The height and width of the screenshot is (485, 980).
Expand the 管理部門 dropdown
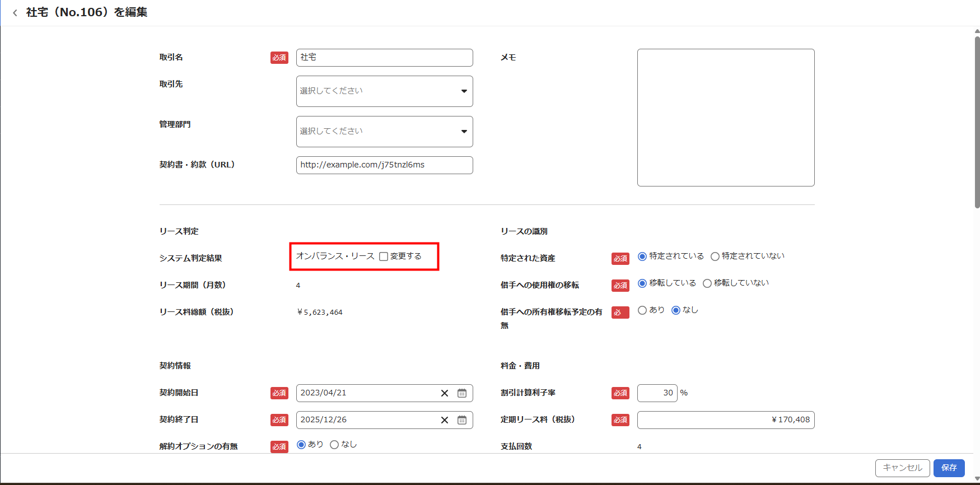[384, 132]
